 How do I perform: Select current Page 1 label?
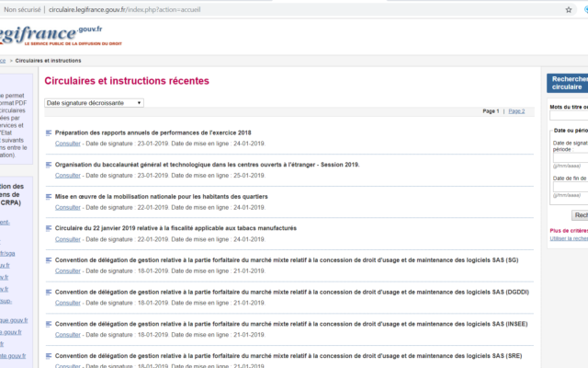click(x=491, y=111)
